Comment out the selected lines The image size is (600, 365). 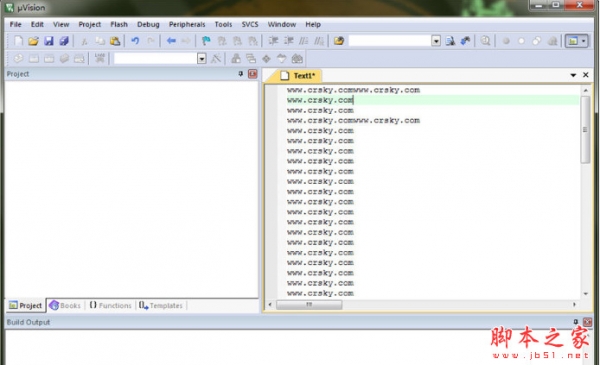pyautogui.click(x=303, y=41)
